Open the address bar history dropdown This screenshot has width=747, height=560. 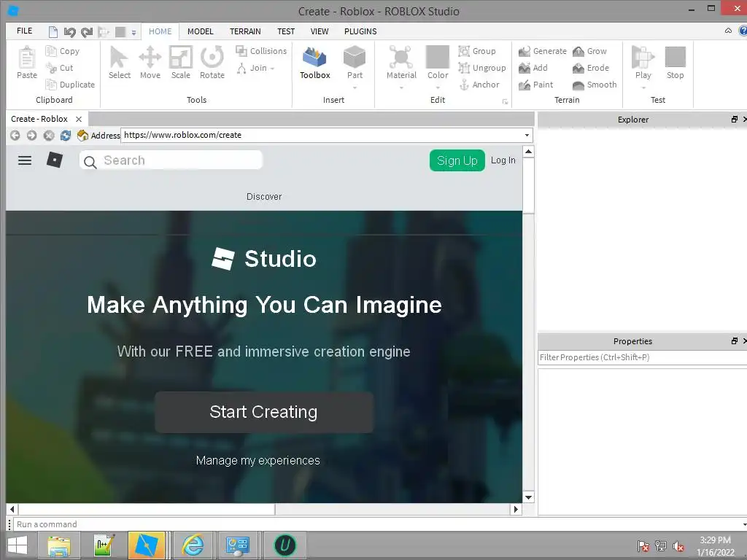(527, 135)
